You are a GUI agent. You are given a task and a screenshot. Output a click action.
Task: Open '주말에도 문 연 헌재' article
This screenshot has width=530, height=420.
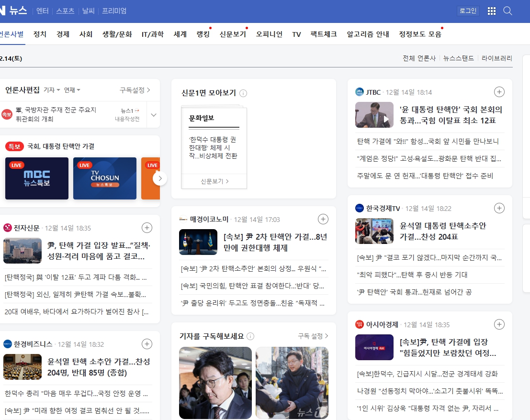[x=425, y=176]
